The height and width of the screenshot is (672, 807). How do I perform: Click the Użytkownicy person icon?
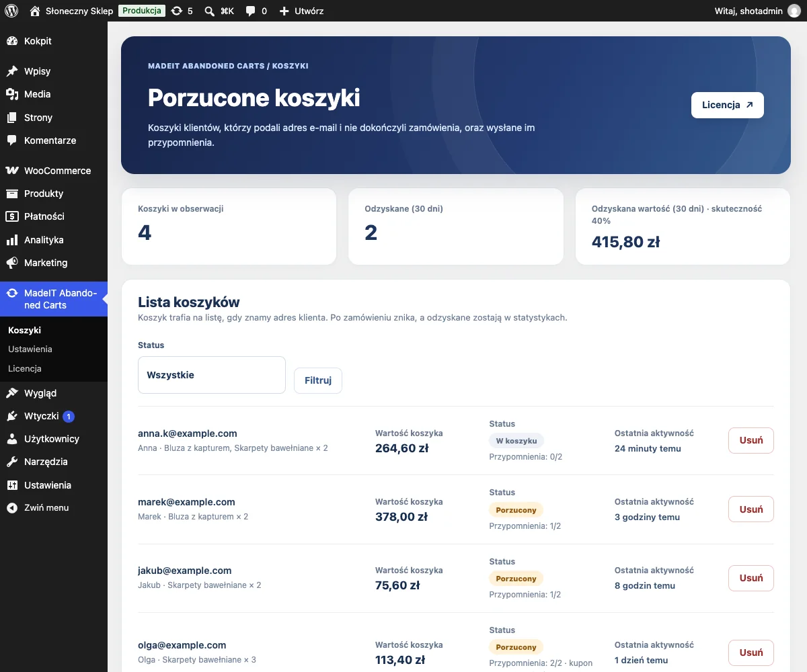click(x=11, y=439)
